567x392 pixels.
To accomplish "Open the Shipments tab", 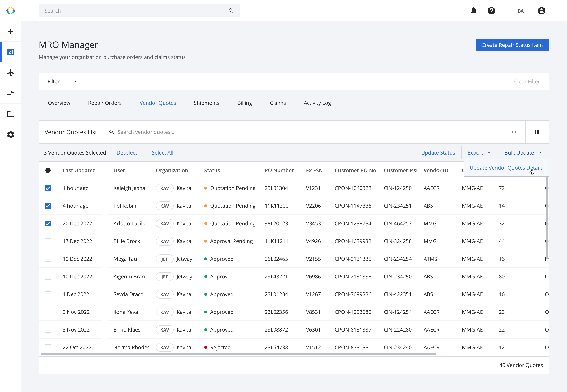I will click(x=206, y=103).
